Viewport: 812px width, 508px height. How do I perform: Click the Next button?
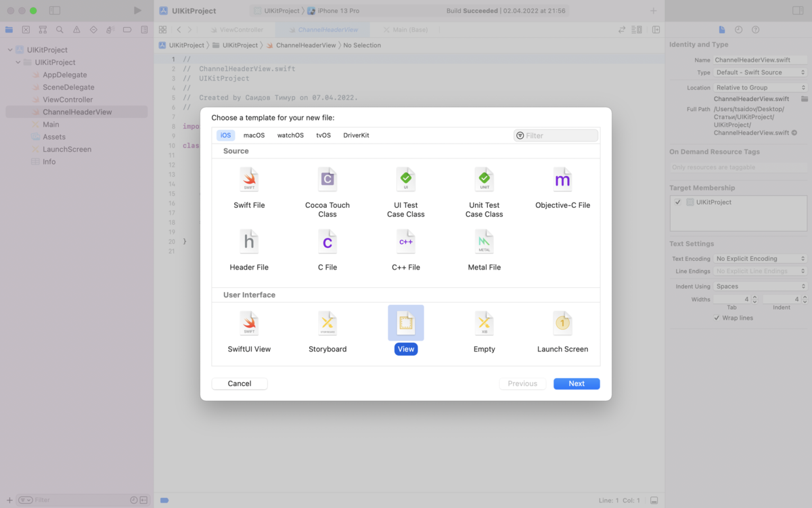[x=577, y=383]
